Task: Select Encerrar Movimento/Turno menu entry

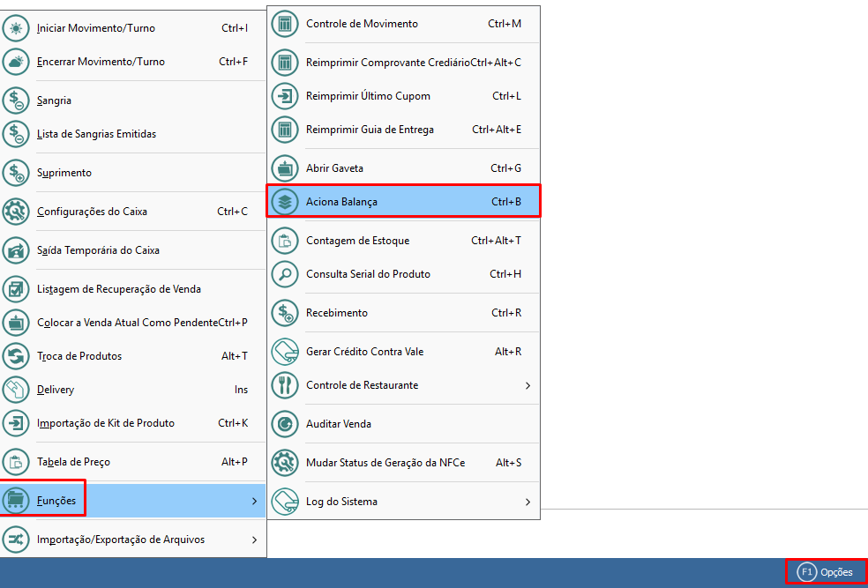Action: [x=101, y=62]
